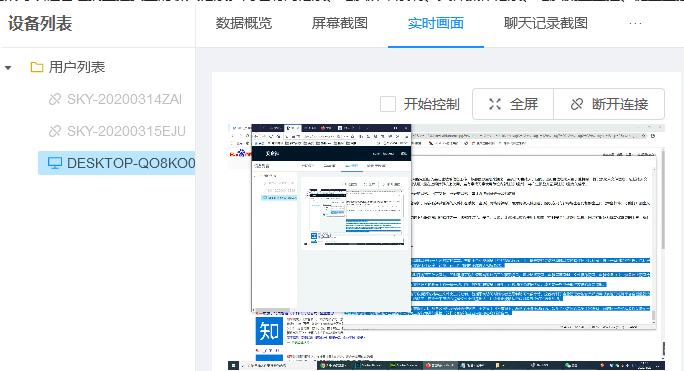
Task: Open the more tabs ellipsis menu
Action: coord(635,24)
